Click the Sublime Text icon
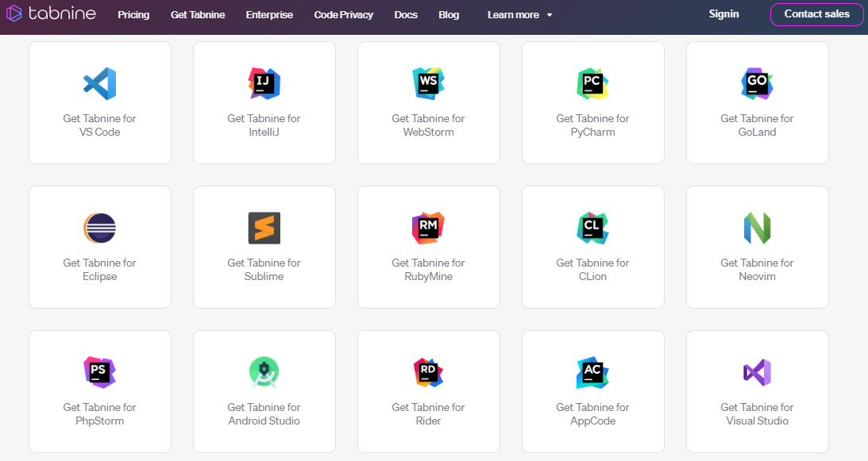The height and width of the screenshot is (461, 868). (x=264, y=228)
